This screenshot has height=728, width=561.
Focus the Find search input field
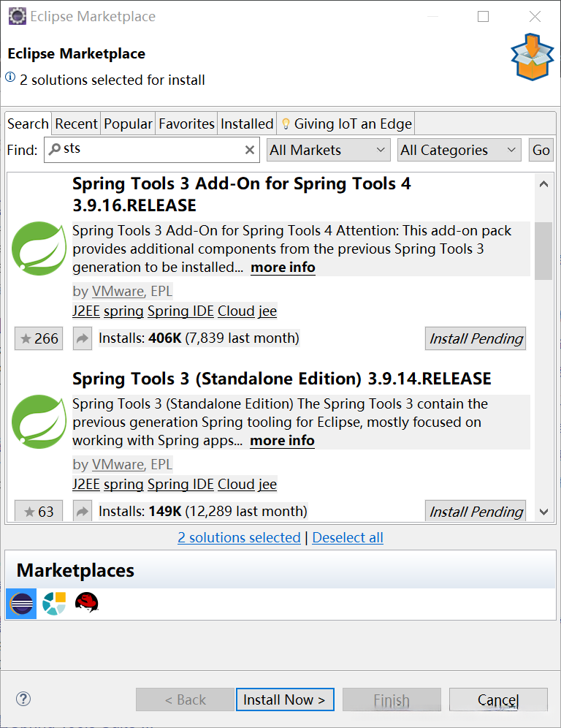pyautogui.click(x=152, y=150)
